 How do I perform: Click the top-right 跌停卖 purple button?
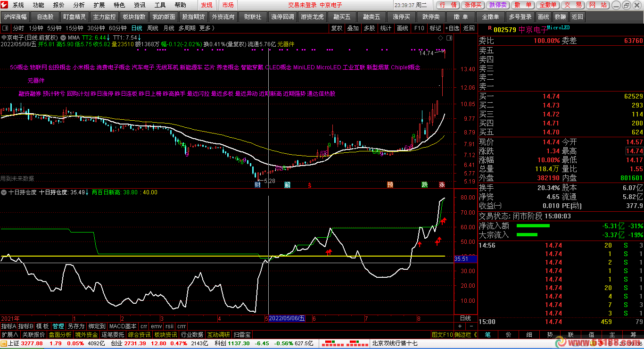tap(498, 5)
